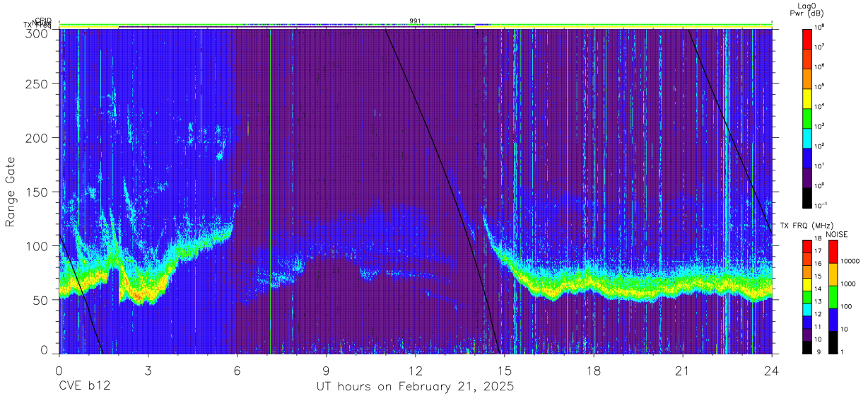The image size is (868, 401).
Task: Click the red segment of the TX FRQ colorbar
Action: point(807,245)
